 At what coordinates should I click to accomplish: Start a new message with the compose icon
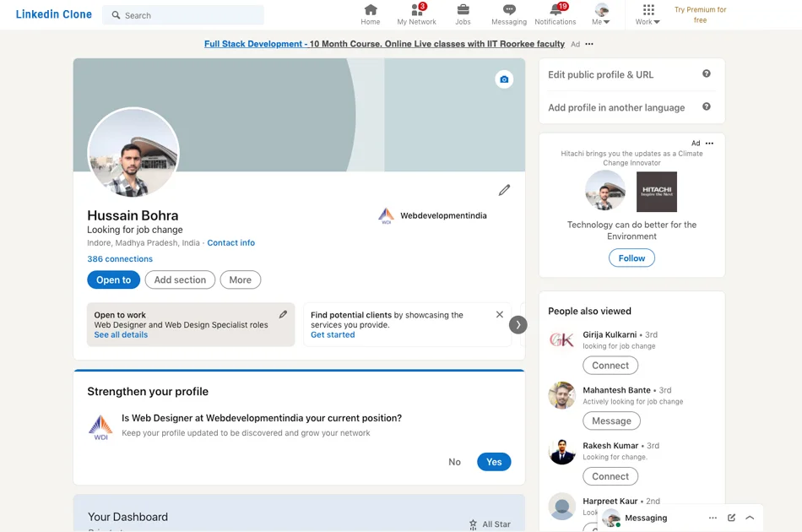(730, 518)
